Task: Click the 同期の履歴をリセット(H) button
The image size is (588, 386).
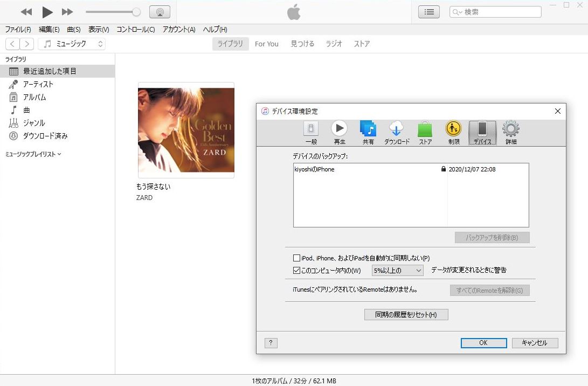Action: click(x=406, y=315)
